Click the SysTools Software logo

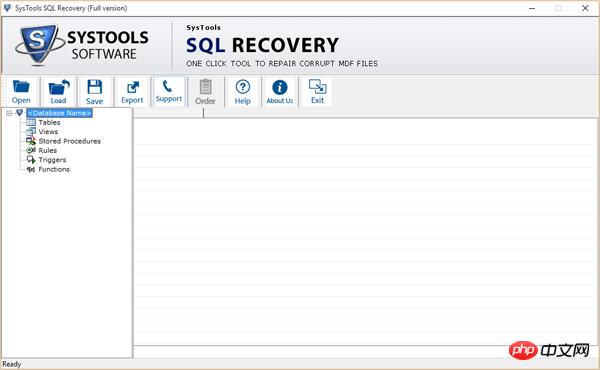tap(82, 45)
